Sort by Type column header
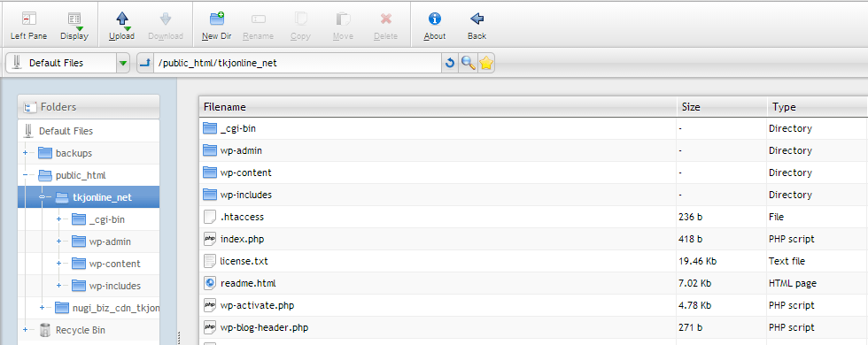The width and height of the screenshot is (868, 345). [x=817, y=107]
